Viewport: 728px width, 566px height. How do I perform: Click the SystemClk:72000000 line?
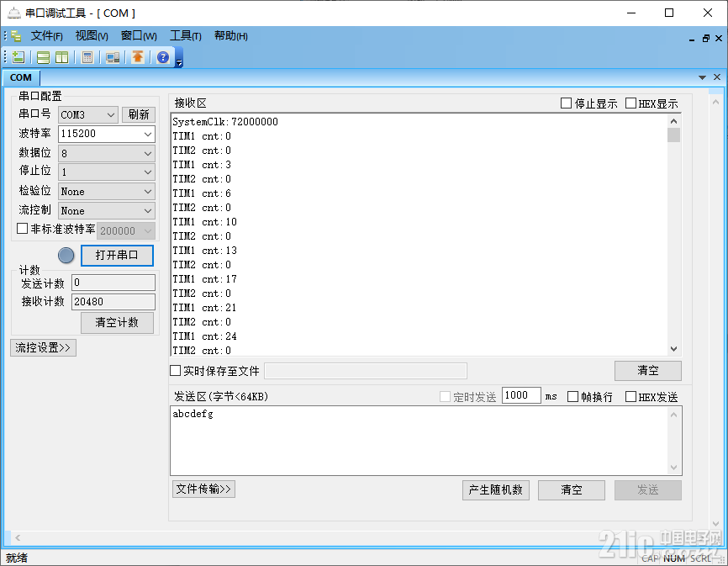point(225,122)
